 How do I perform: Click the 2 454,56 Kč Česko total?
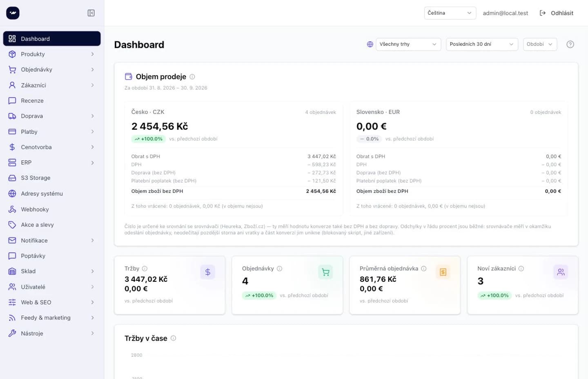click(x=160, y=126)
